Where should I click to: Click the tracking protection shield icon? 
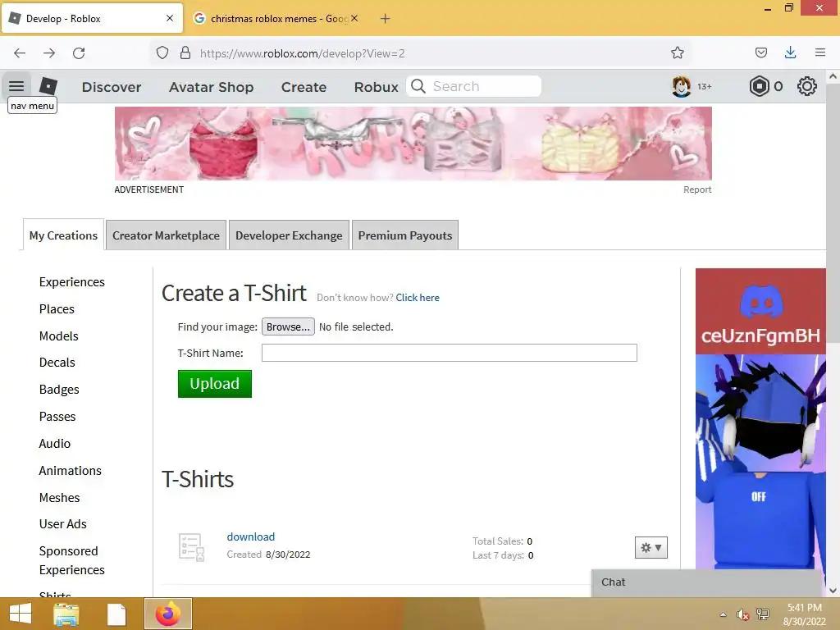click(x=162, y=53)
